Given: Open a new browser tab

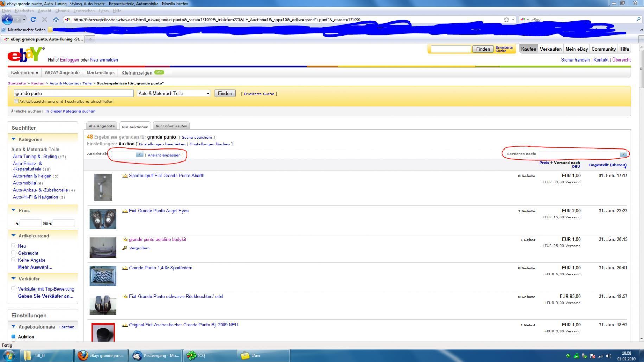Looking at the screenshot, I should coord(90,39).
